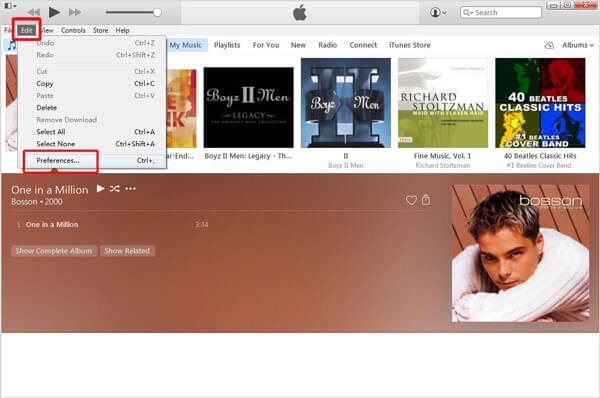This screenshot has height=398, width=600.
Task: Open the three-dot more options menu
Action: click(x=130, y=189)
